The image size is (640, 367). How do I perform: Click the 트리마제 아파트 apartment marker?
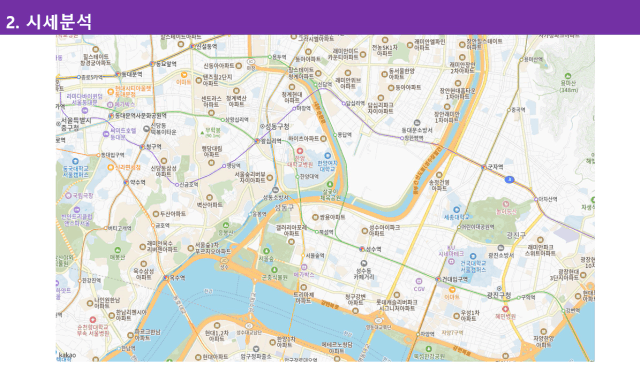[x=303, y=287]
